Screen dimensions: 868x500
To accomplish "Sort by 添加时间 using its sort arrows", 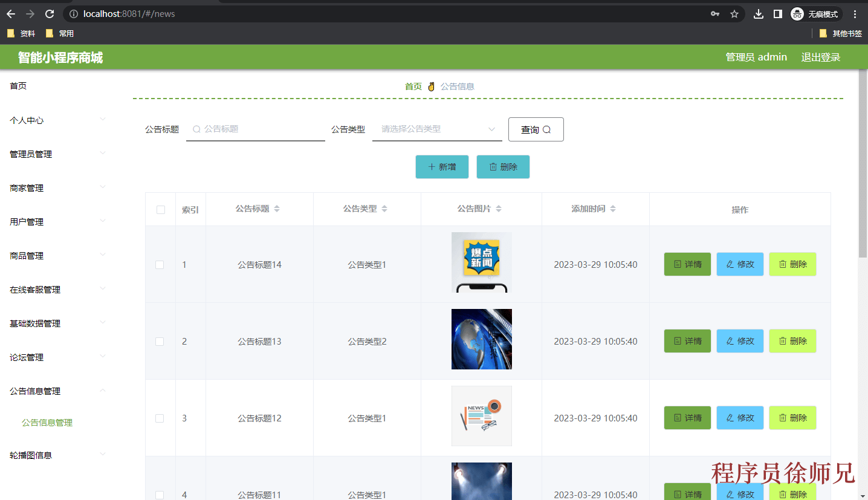I will click(613, 209).
